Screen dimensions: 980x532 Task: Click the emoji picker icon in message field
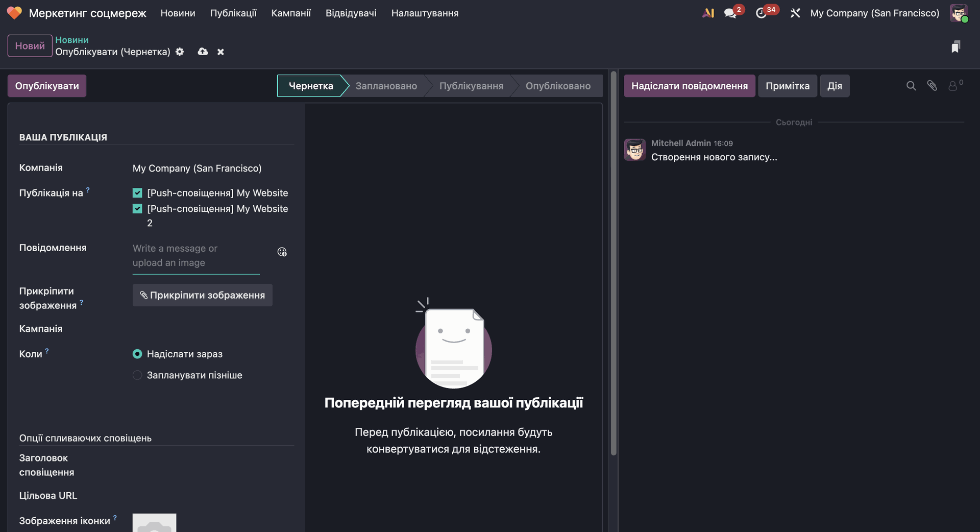282,252
